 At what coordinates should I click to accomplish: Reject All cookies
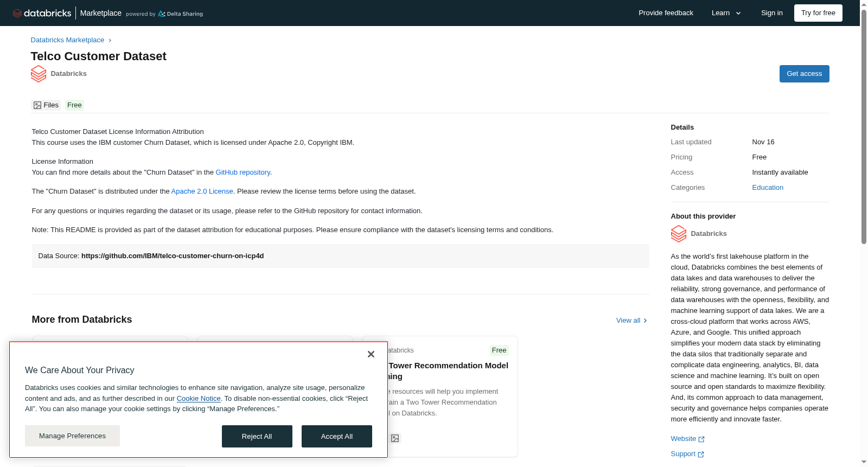pos(257,437)
